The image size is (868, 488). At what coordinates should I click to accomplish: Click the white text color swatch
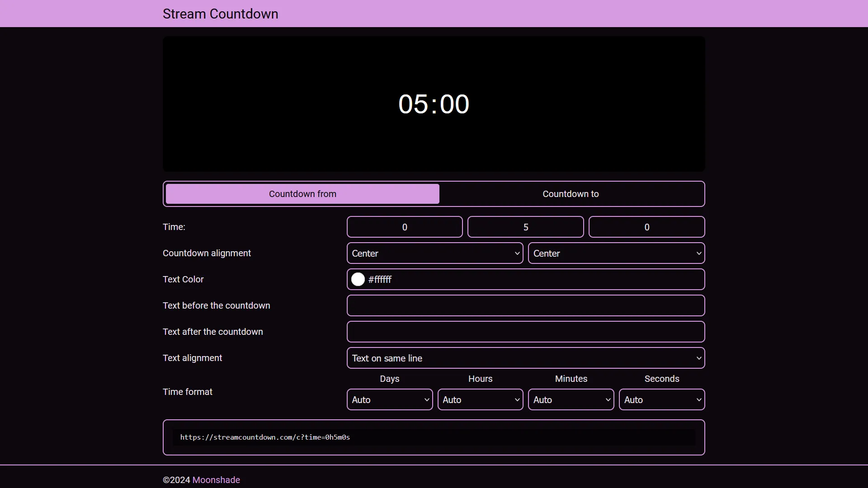pos(358,279)
